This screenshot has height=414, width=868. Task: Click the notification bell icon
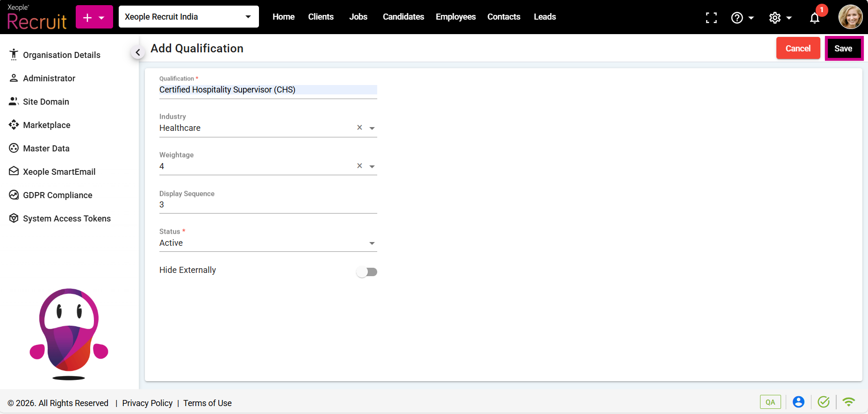pos(815,18)
